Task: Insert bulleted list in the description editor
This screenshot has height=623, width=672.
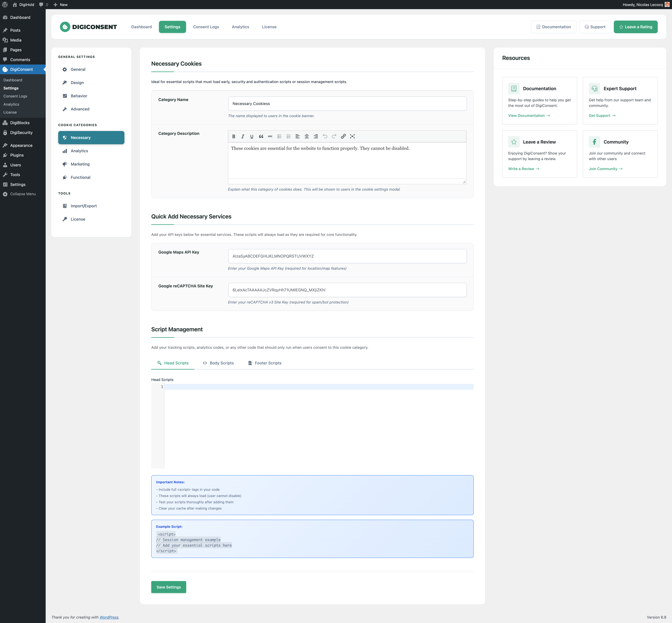Action: (x=279, y=137)
